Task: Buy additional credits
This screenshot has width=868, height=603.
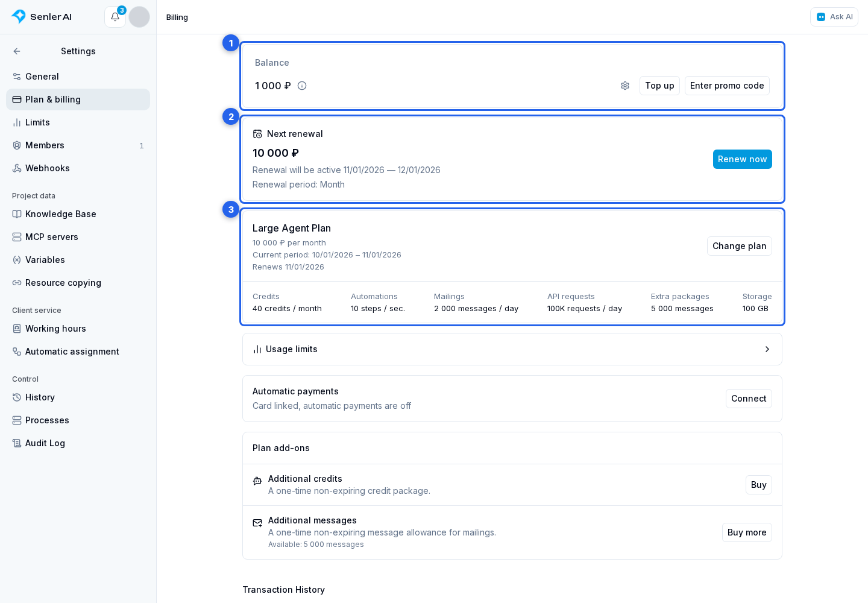Action: [x=758, y=485]
